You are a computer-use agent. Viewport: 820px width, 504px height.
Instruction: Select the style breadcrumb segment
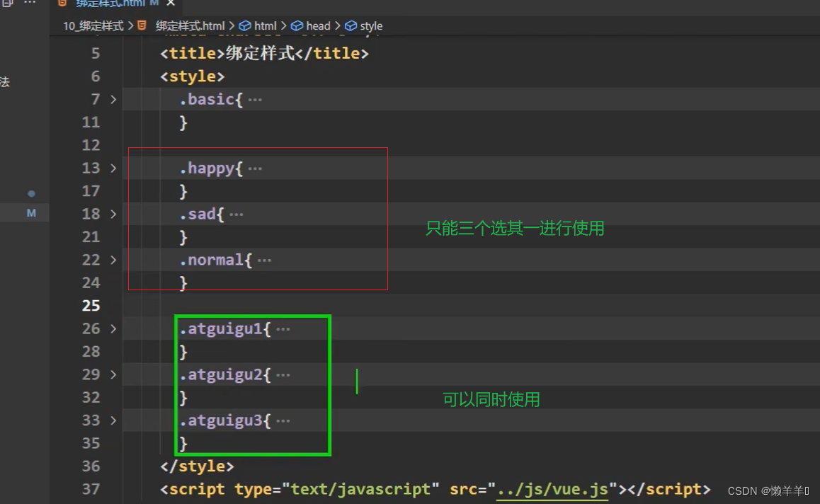pyautogui.click(x=371, y=25)
